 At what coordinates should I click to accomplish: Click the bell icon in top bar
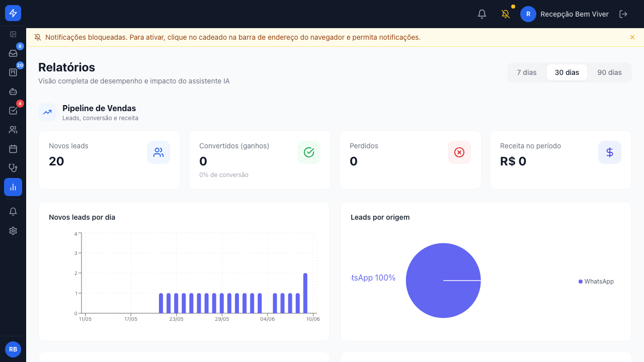click(x=482, y=14)
